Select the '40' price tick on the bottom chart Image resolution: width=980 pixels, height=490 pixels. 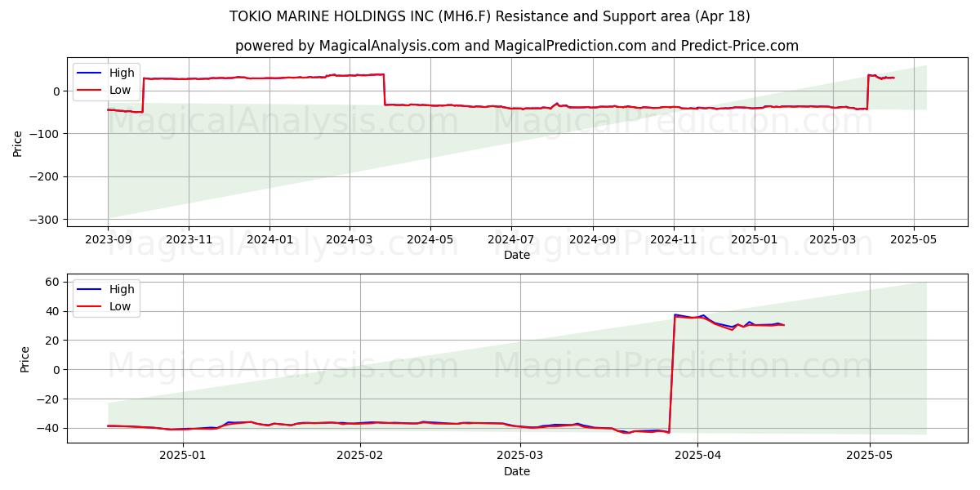tap(54, 311)
